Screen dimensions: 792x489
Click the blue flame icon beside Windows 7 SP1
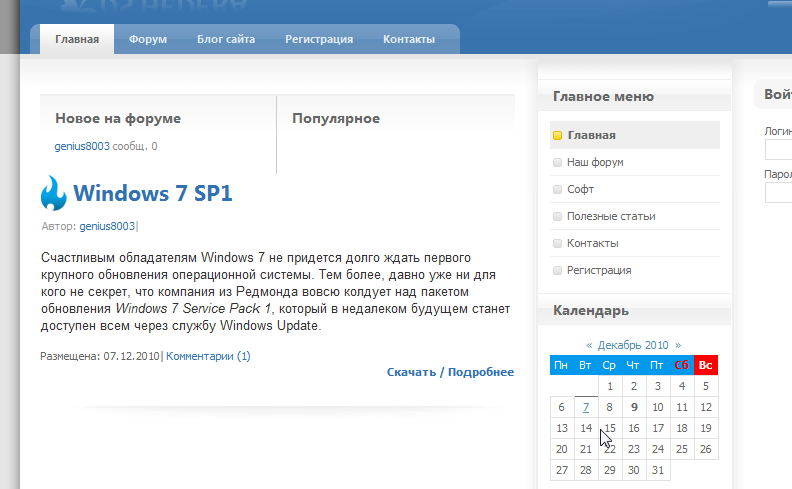(x=54, y=192)
